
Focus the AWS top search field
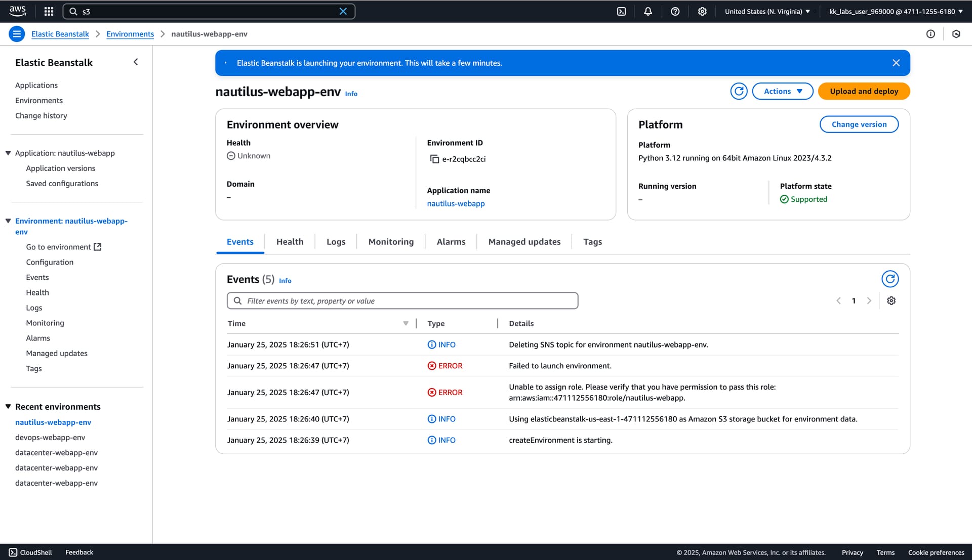pyautogui.click(x=209, y=11)
